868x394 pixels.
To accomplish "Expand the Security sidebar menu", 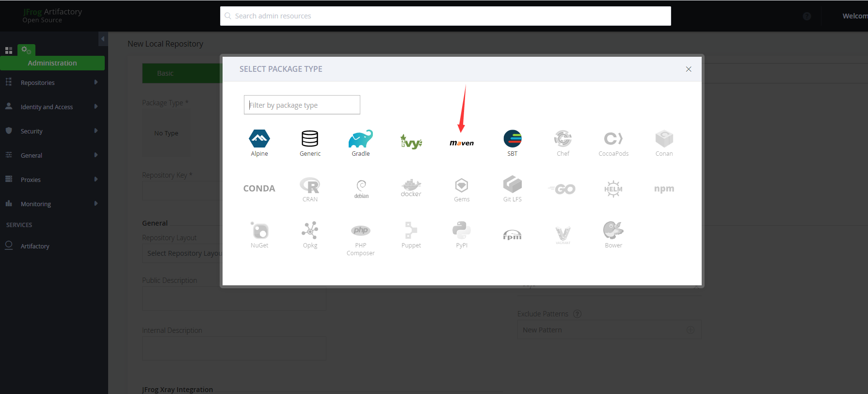I will (52, 131).
